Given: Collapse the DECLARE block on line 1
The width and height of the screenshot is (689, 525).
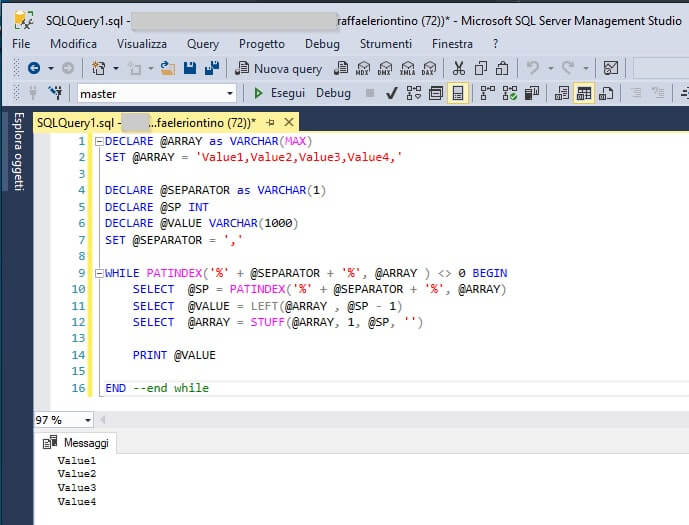Looking at the screenshot, I should [99, 141].
